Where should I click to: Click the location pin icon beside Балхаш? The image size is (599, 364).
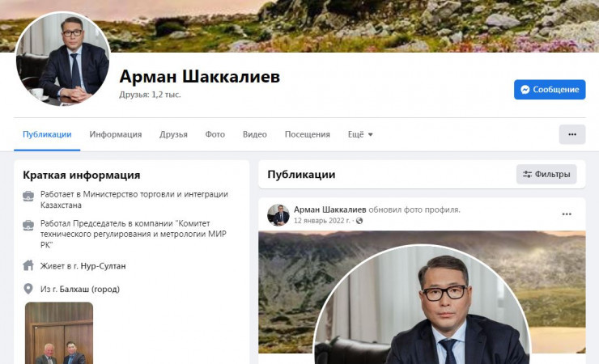(28, 289)
